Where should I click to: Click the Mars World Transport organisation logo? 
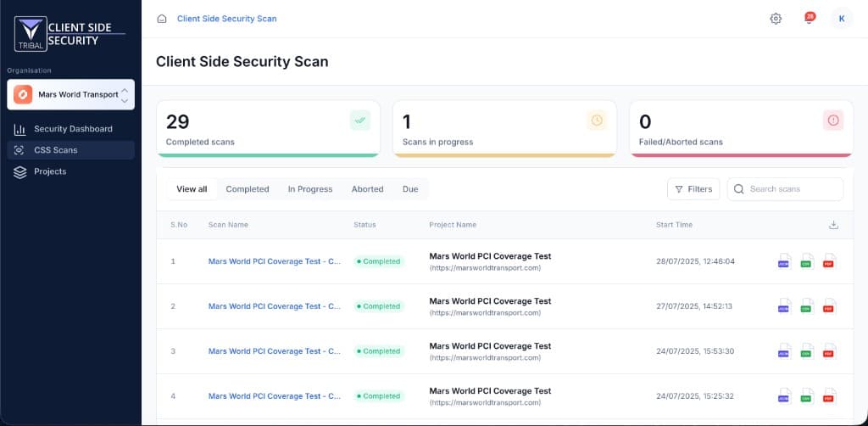click(x=23, y=95)
